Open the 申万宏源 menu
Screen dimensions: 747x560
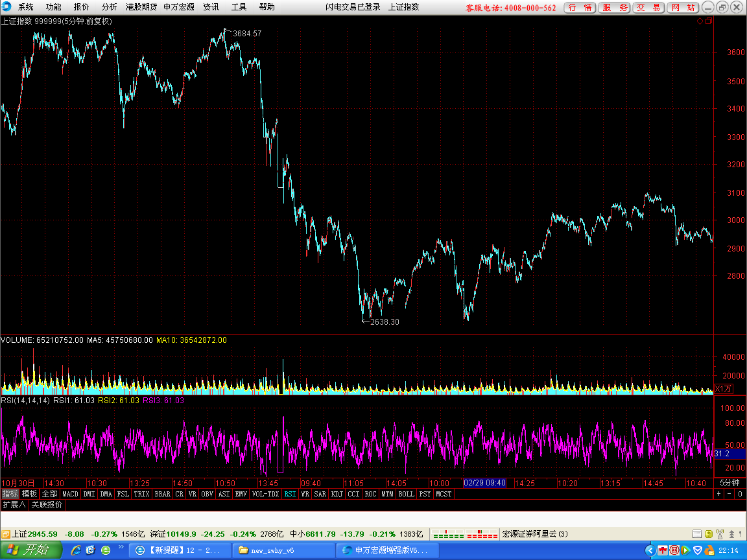(179, 6)
